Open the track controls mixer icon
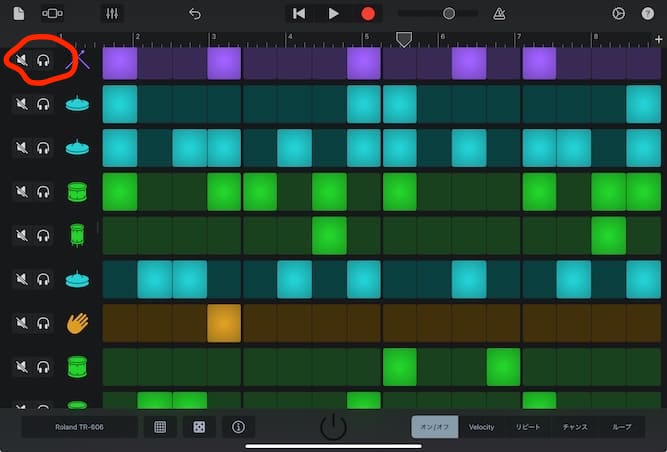 pyautogui.click(x=112, y=14)
